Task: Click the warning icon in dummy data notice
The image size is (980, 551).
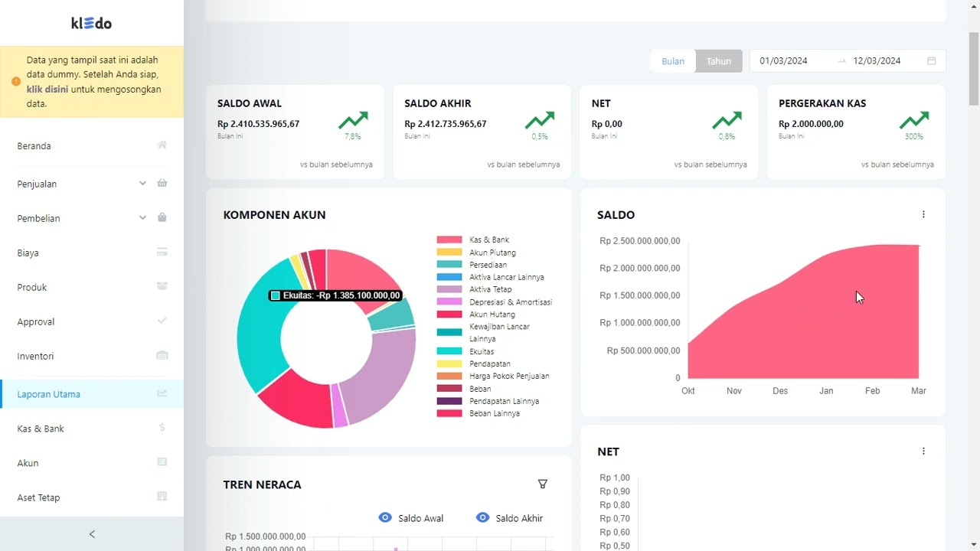Action: point(16,82)
